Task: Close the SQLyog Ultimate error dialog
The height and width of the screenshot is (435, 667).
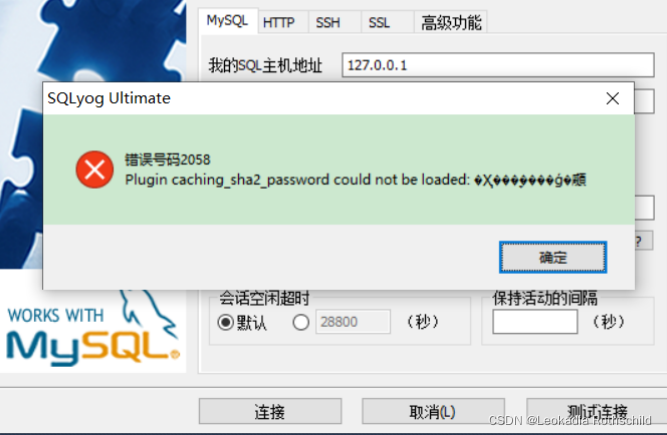Action: tap(613, 99)
